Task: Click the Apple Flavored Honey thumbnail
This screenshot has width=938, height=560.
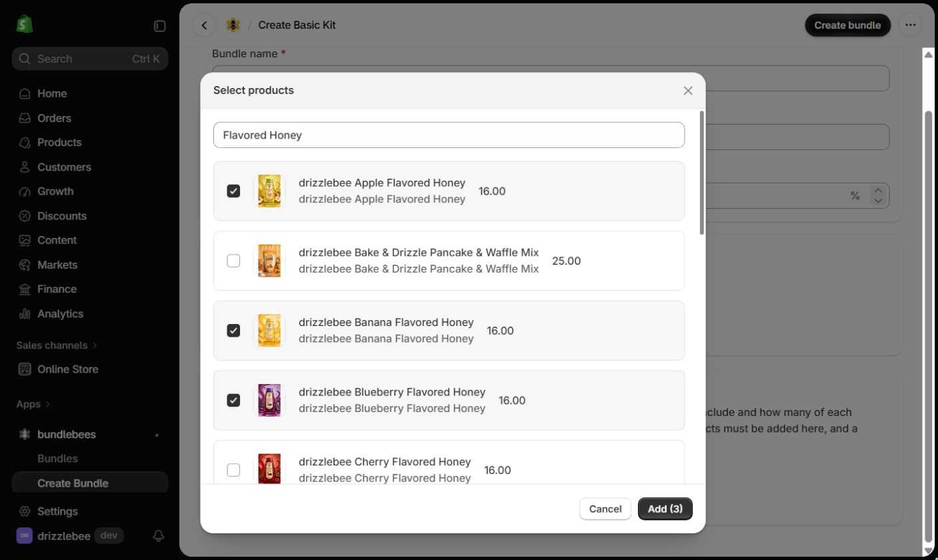Action: click(x=269, y=191)
